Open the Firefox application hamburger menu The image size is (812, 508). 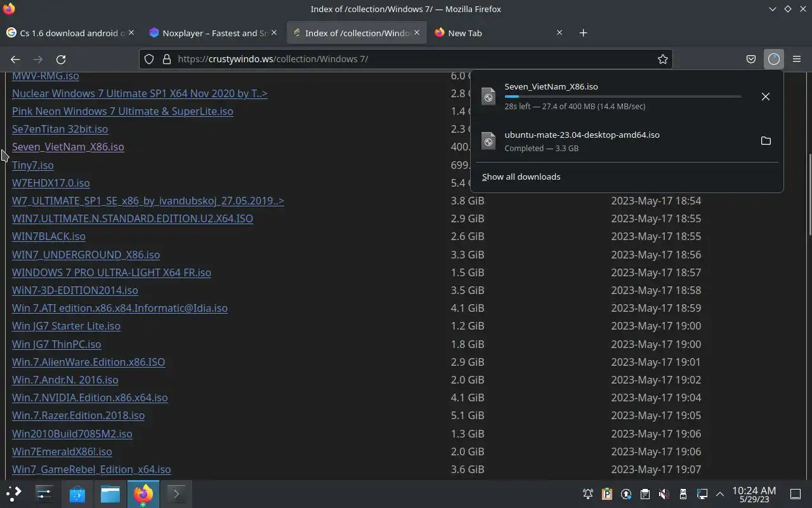click(797, 59)
